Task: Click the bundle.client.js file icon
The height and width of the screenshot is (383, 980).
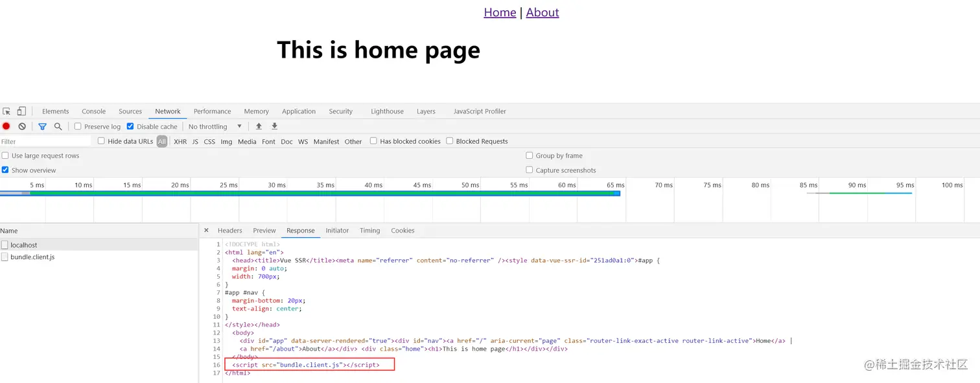Action: point(5,257)
